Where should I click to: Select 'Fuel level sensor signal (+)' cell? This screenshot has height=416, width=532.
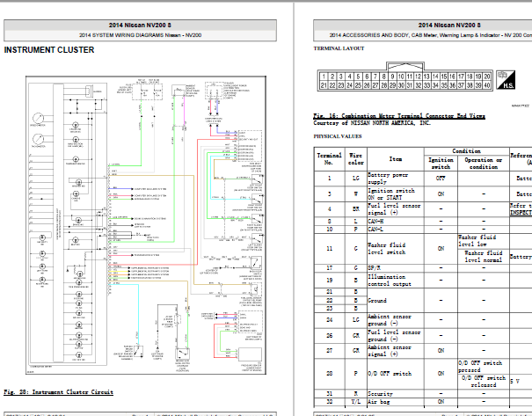coord(396,209)
